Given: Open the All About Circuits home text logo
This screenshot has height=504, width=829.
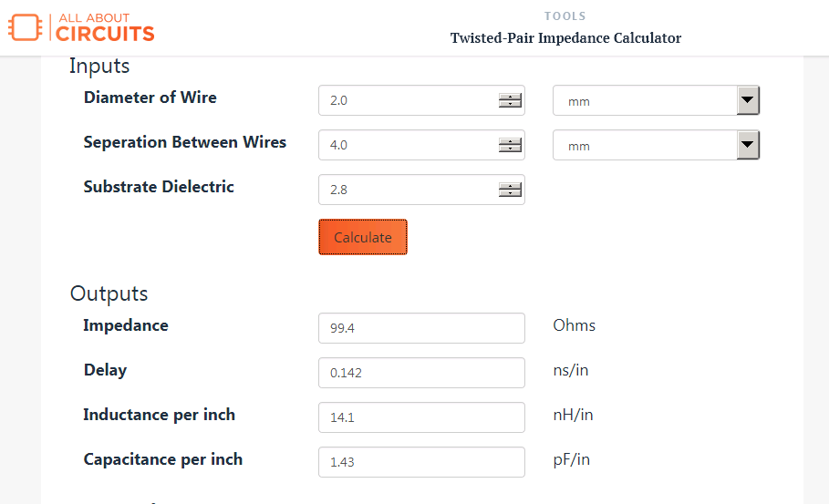Looking at the screenshot, I should pyautogui.click(x=105, y=27).
